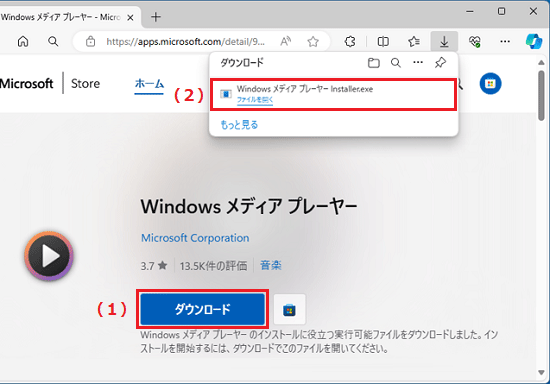Click the Windows メディア プレーヤー page heading

[249, 206]
